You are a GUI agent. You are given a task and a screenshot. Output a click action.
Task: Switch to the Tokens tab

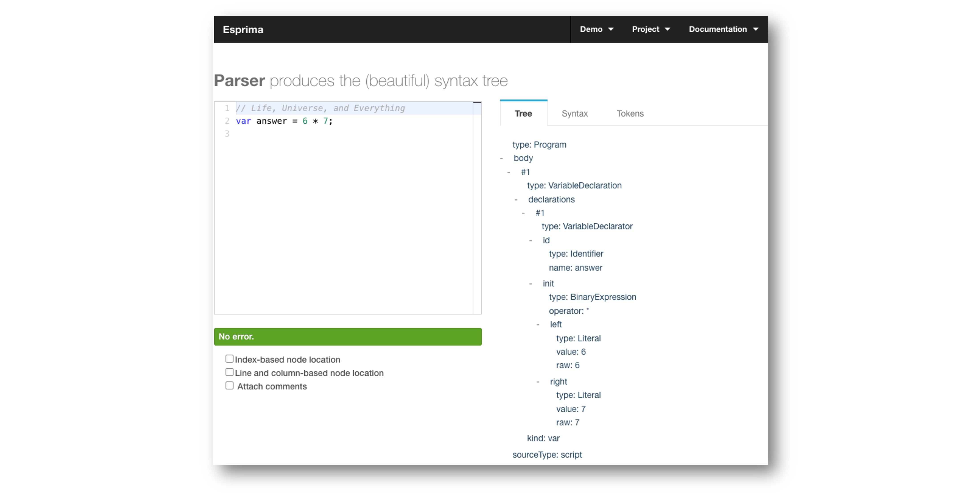tap(630, 113)
